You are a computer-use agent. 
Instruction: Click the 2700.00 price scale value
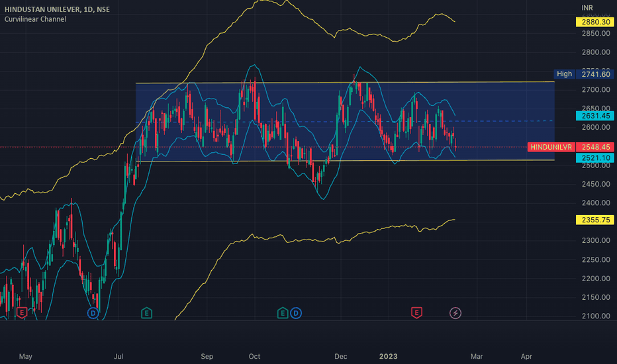(x=596, y=90)
